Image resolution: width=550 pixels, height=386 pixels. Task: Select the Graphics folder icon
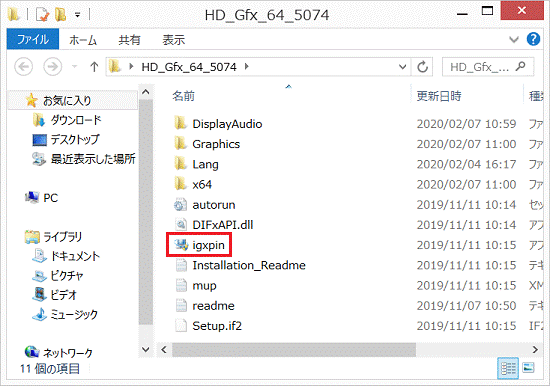180,144
